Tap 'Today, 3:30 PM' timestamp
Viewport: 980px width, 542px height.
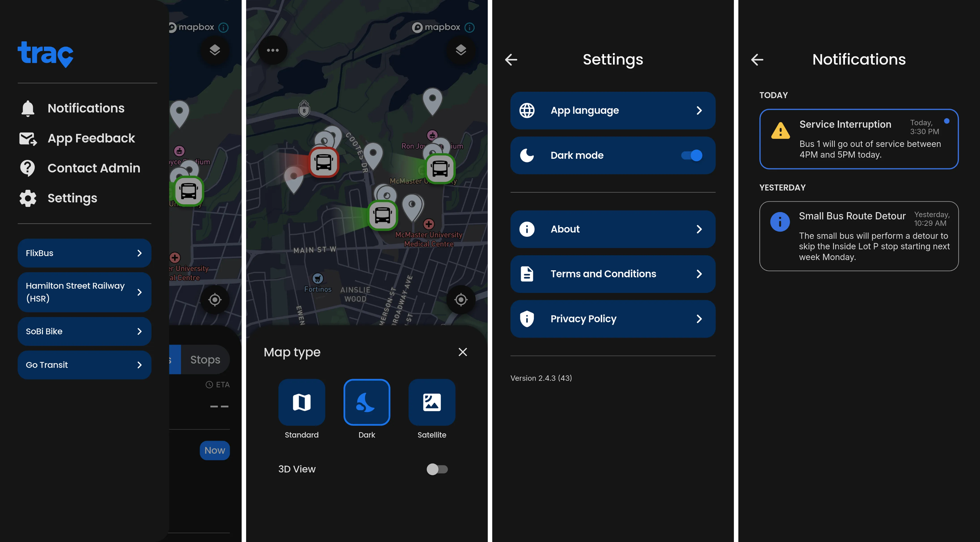[x=925, y=127]
